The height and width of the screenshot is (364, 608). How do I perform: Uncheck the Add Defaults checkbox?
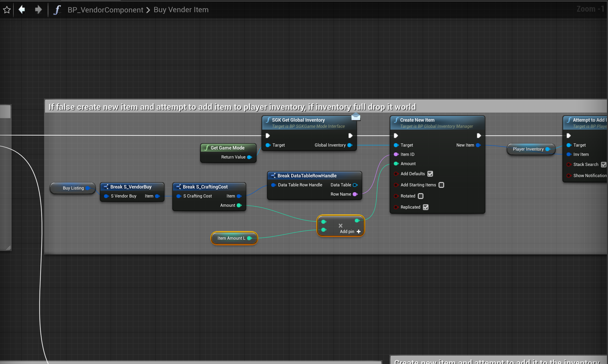click(430, 174)
